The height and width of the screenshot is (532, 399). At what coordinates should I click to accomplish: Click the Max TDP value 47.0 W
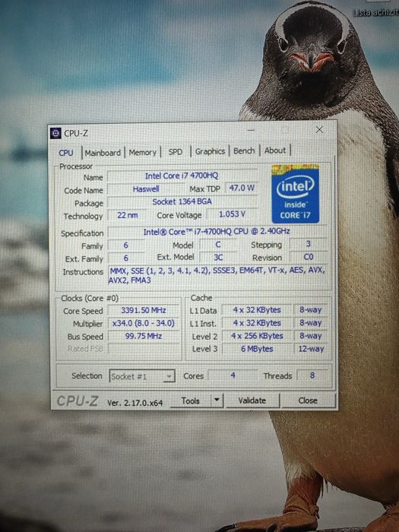pos(241,188)
